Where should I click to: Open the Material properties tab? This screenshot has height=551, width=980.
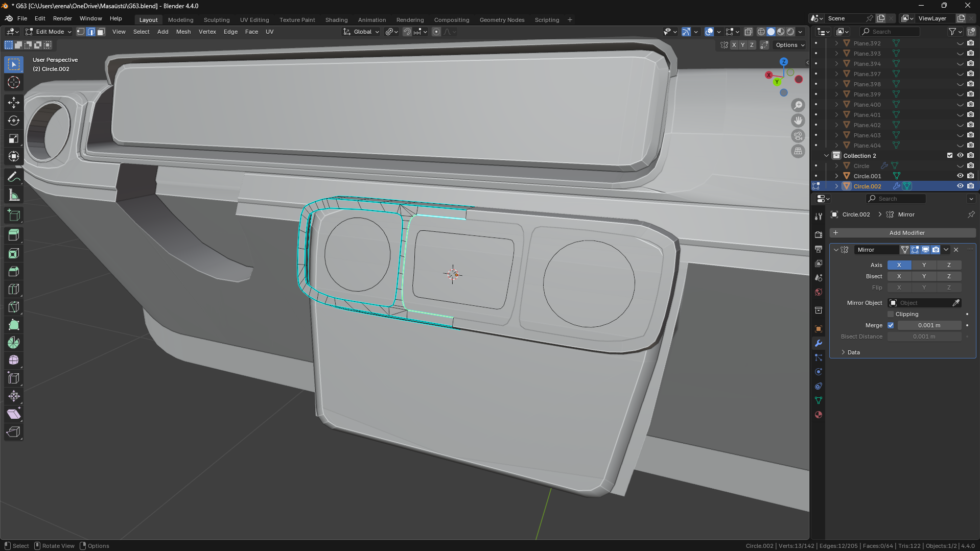click(819, 415)
